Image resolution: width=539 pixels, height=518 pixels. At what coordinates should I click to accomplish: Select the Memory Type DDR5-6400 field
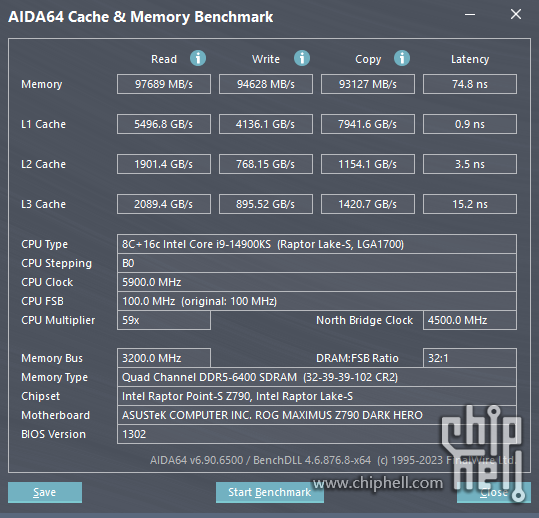pos(317,377)
